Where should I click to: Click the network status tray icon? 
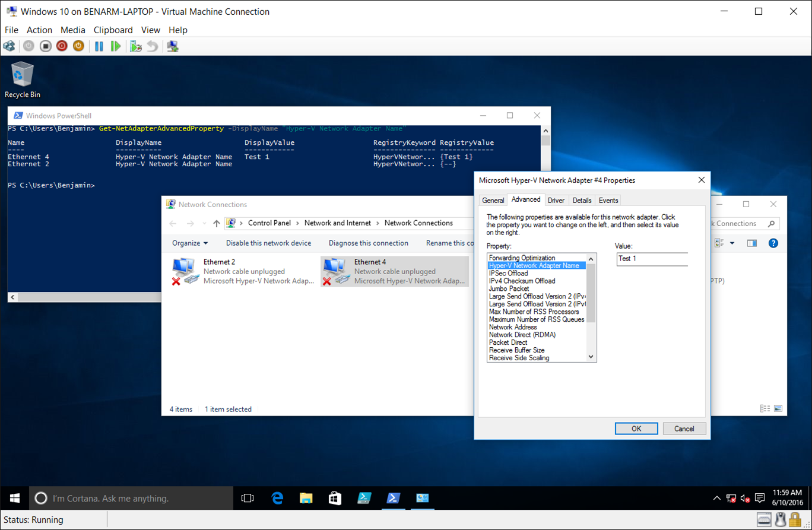tap(731, 499)
